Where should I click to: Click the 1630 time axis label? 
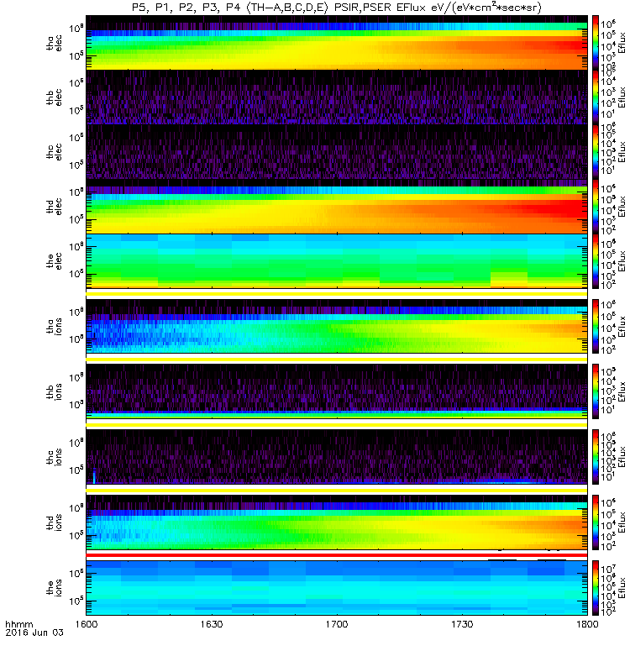(x=212, y=624)
